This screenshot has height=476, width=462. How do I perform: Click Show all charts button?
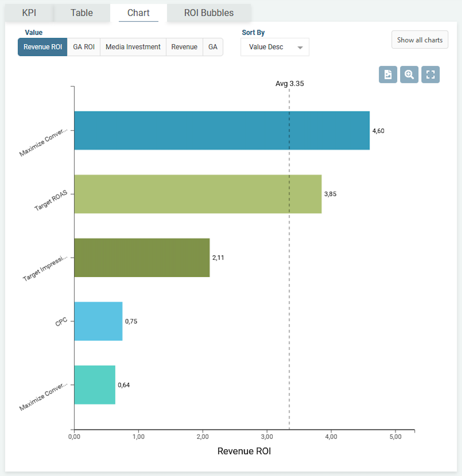point(420,40)
